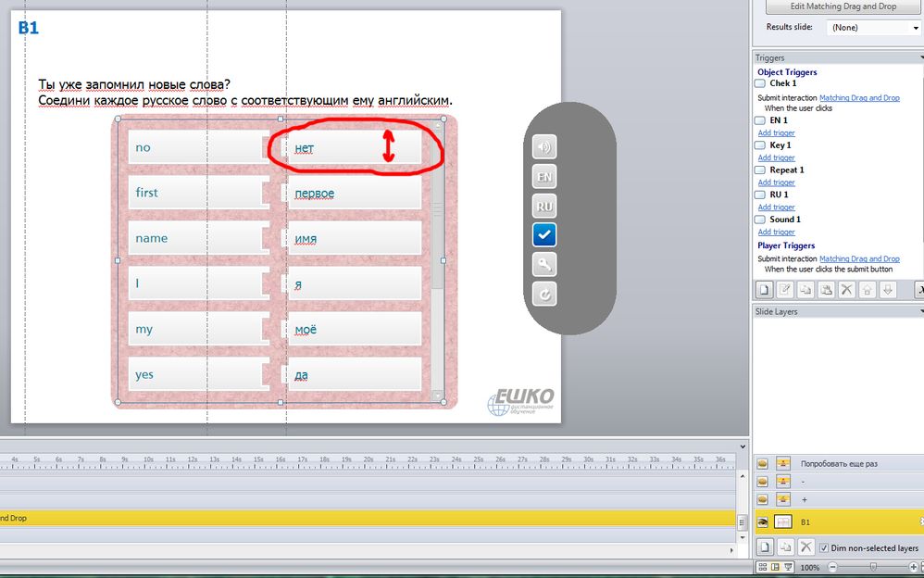Click Add trigger under Key 1

pyautogui.click(x=776, y=157)
